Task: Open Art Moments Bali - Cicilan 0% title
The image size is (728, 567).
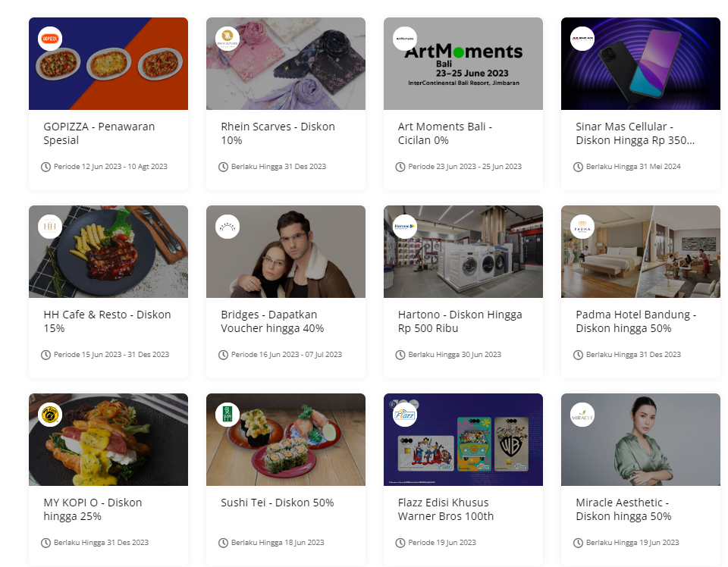Action: tap(445, 133)
